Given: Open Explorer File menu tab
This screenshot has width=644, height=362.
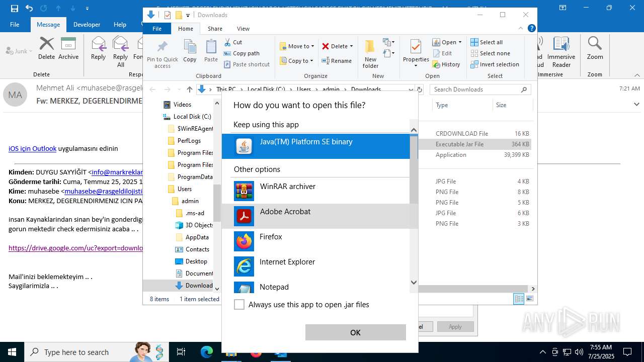Looking at the screenshot, I should coord(157,29).
